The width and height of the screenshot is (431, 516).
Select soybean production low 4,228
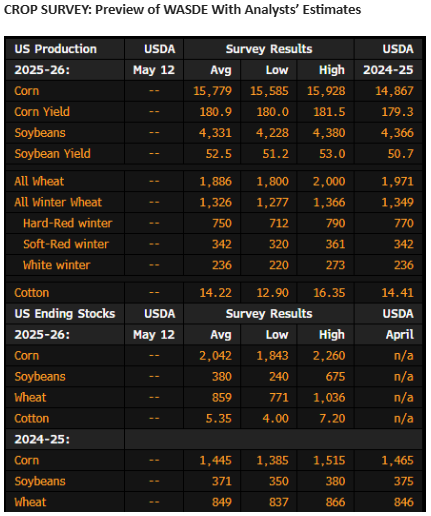pos(272,133)
